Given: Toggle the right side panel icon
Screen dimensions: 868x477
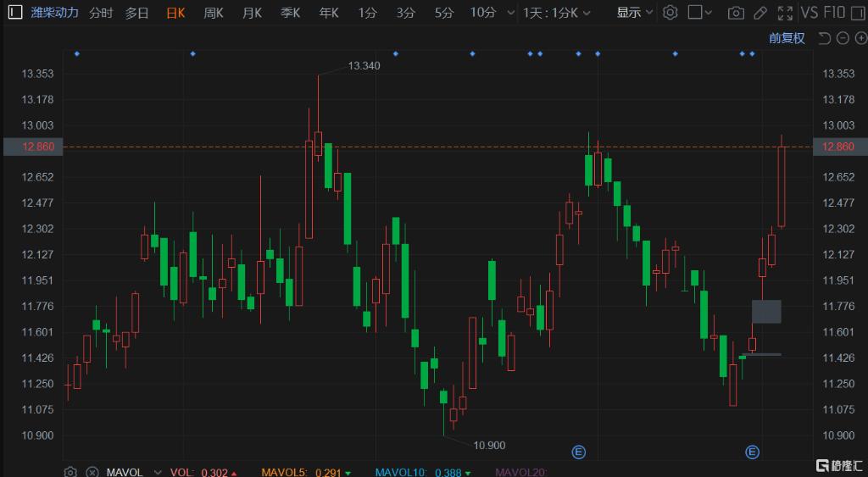Looking at the screenshot, I should tap(856, 13).
